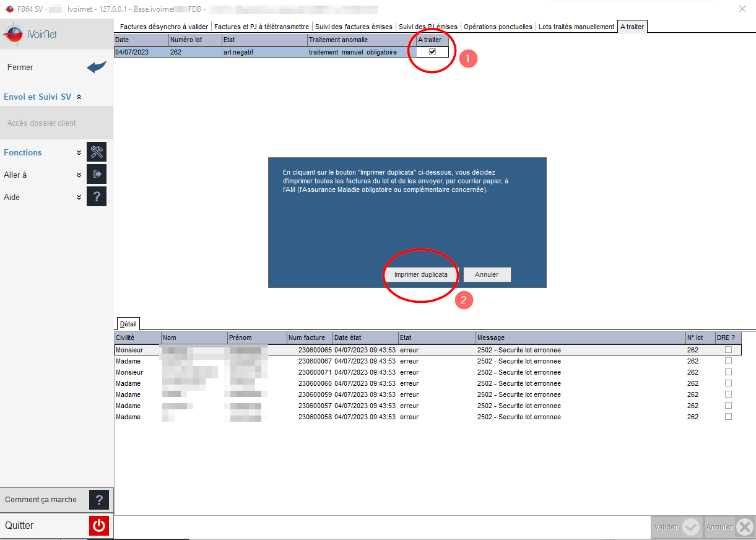
Task: Click the red Quitter power icon
Action: point(99,526)
